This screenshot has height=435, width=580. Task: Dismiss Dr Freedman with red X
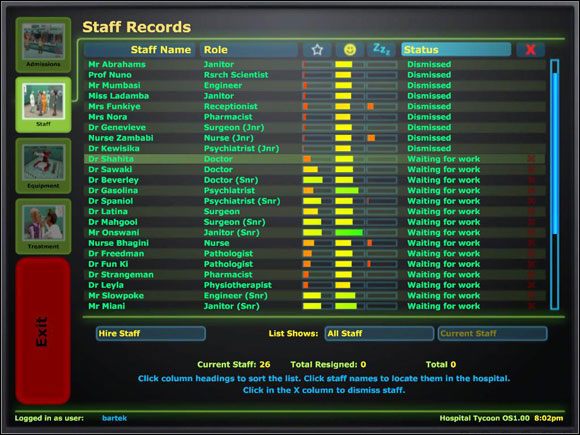click(x=531, y=254)
